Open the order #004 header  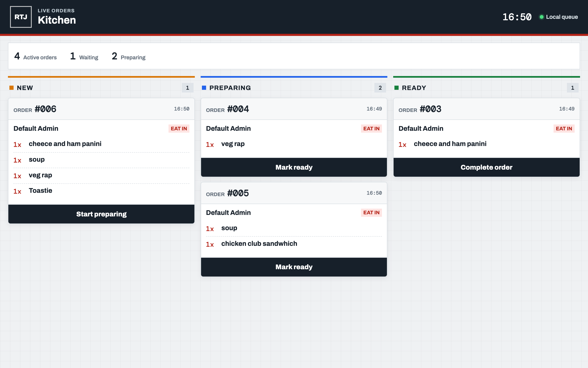[294, 109]
